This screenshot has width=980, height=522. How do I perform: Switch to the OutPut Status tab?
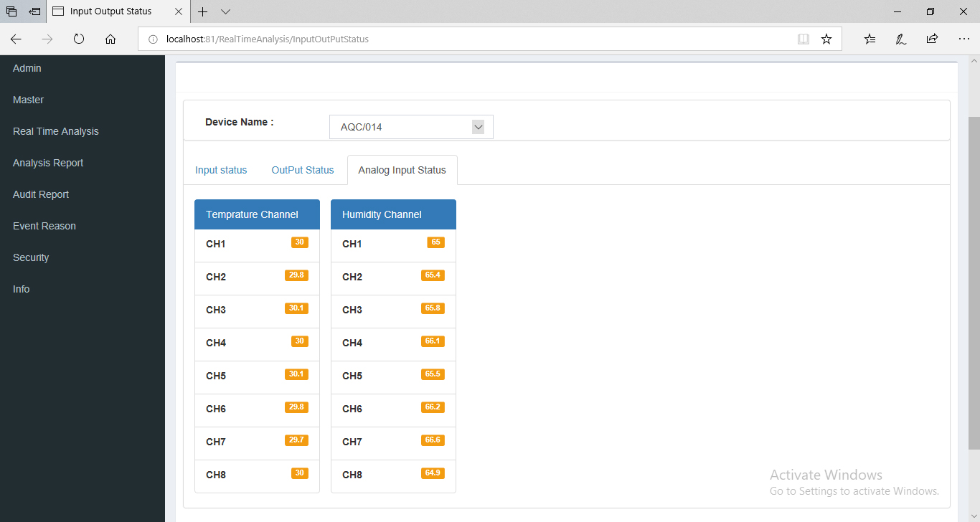(x=303, y=170)
